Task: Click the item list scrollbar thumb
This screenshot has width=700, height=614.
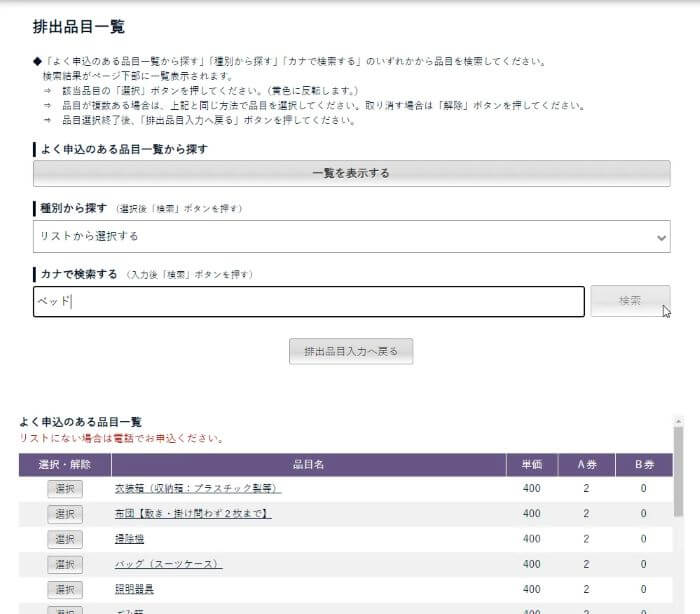Action: tap(678, 471)
